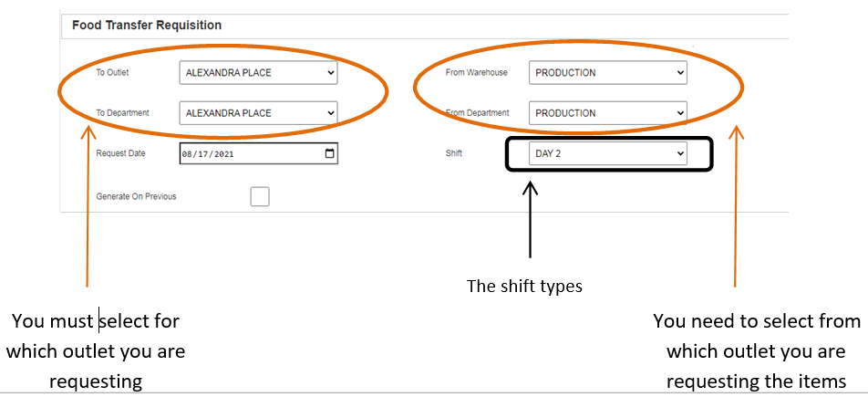Click the "You need to select from" caption
868x397 pixels.
(757, 321)
